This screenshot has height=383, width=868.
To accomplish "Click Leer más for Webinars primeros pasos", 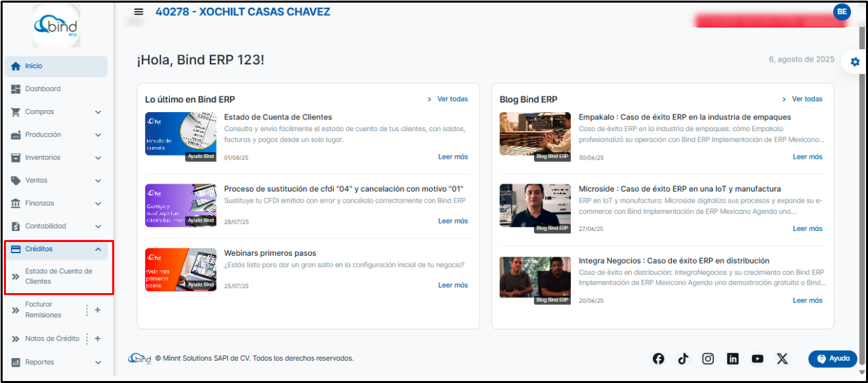I will tap(453, 285).
